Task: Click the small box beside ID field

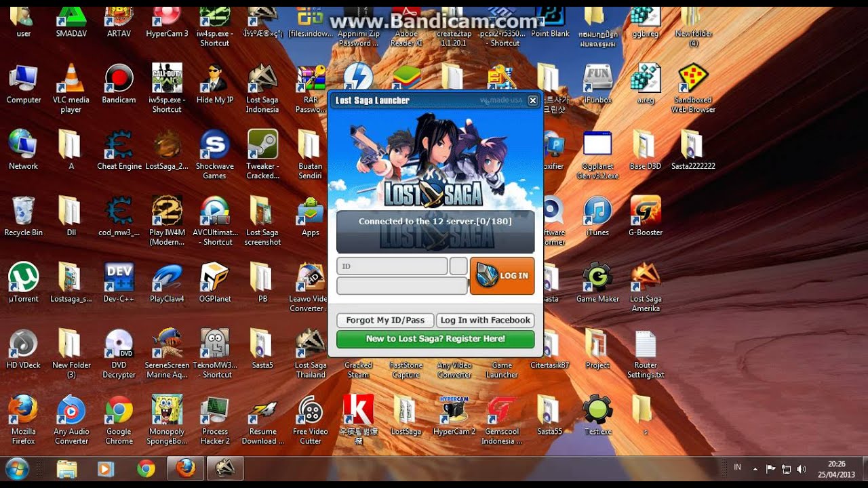Action: tap(458, 266)
